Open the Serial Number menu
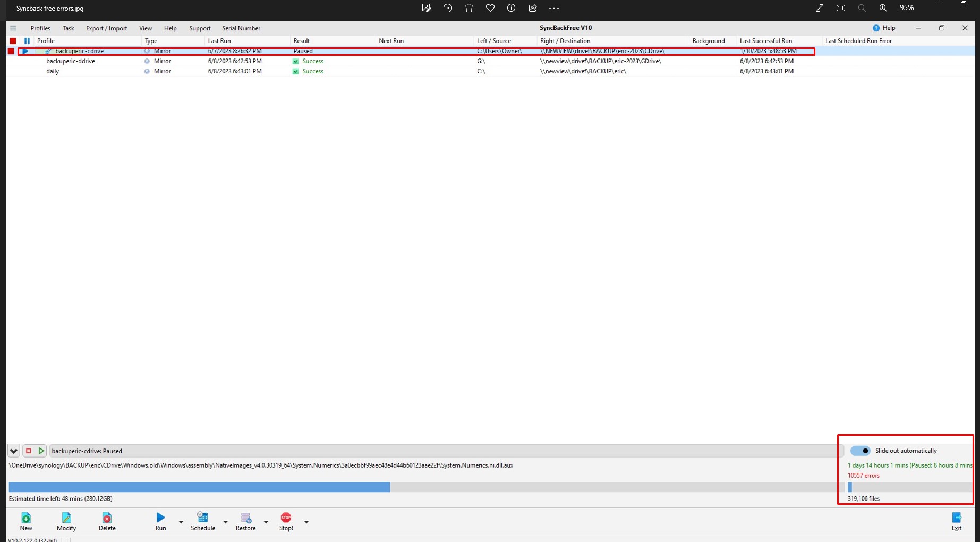Image resolution: width=980 pixels, height=542 pixels. pos(241,28)
